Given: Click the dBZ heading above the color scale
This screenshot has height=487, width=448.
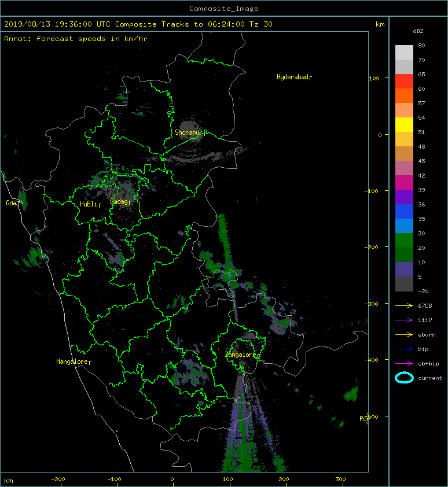Looking at the screenshot, I should click(418, 31).
